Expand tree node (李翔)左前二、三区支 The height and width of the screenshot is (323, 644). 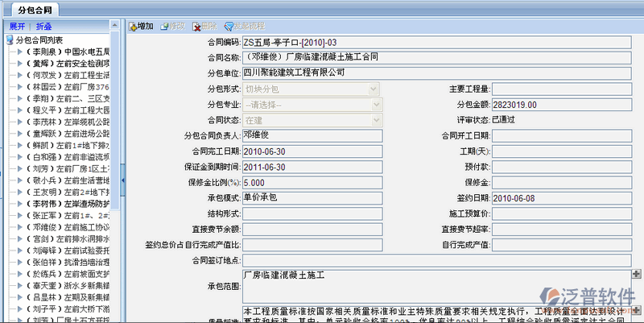(x=19, y=98)
